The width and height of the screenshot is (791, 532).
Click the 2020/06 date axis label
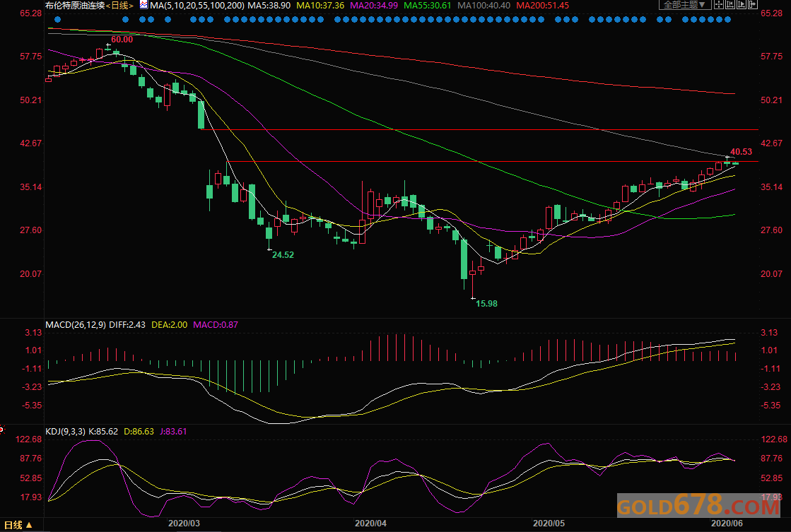tap(727, 524)
